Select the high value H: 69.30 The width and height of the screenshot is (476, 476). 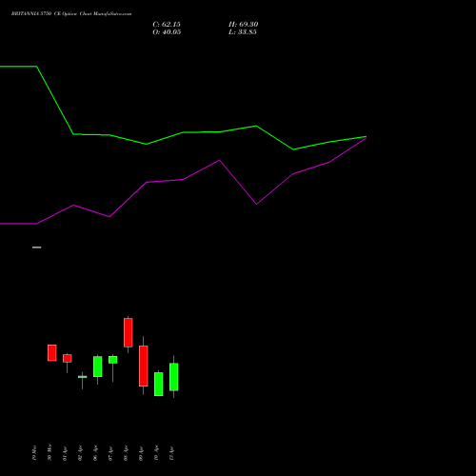tap(243, 25)
